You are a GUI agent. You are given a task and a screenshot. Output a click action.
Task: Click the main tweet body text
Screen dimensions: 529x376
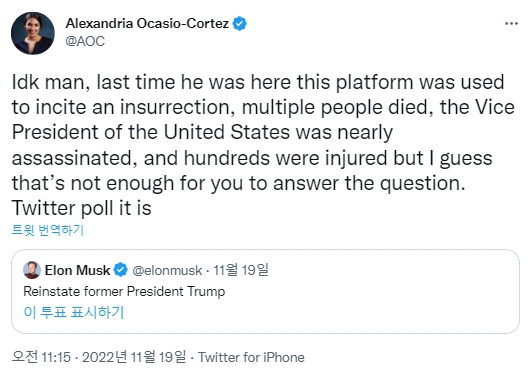263,145
